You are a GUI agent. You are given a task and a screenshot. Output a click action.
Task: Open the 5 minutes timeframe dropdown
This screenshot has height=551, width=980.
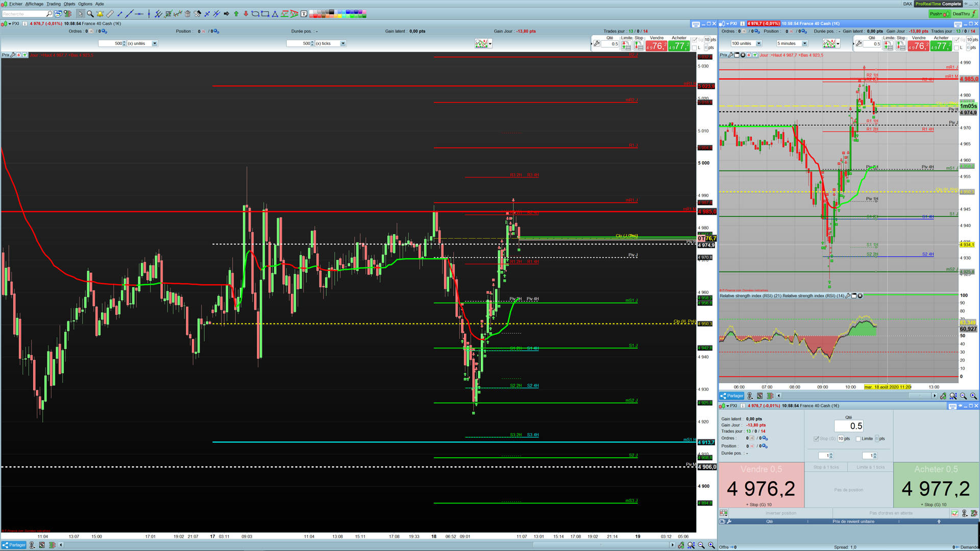point(804,43)
